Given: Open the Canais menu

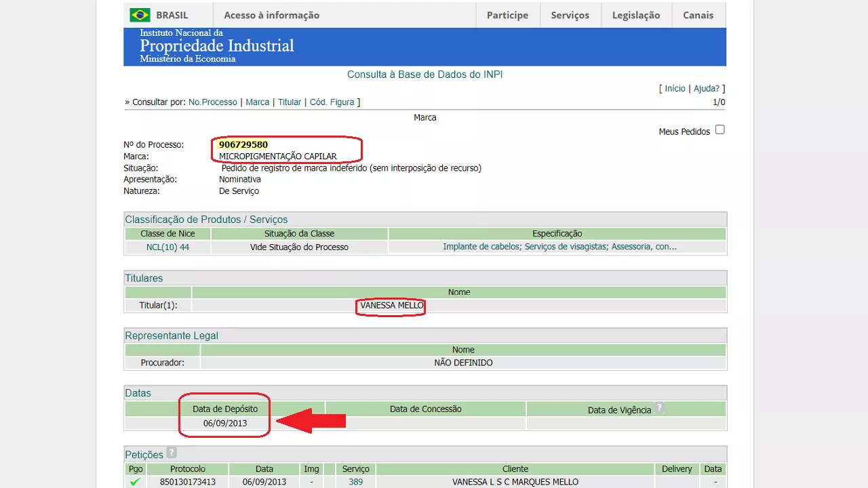Looking at the screenshot, I should [698, 15].
